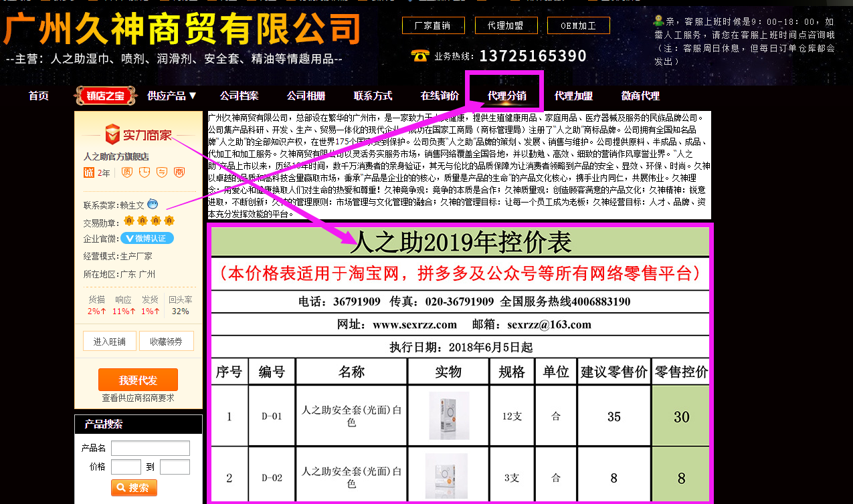853x504 pixels.
Task: Click the 诚 membership icon beside 2年
Action: point(88,172)
